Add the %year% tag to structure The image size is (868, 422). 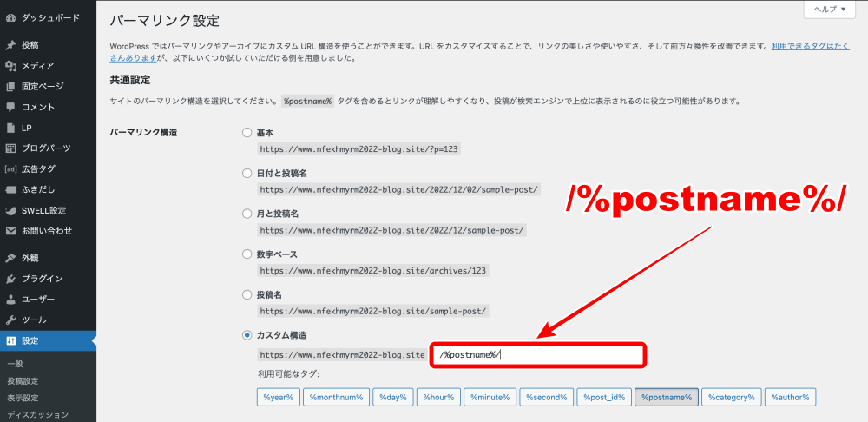(x=278, y=397)
